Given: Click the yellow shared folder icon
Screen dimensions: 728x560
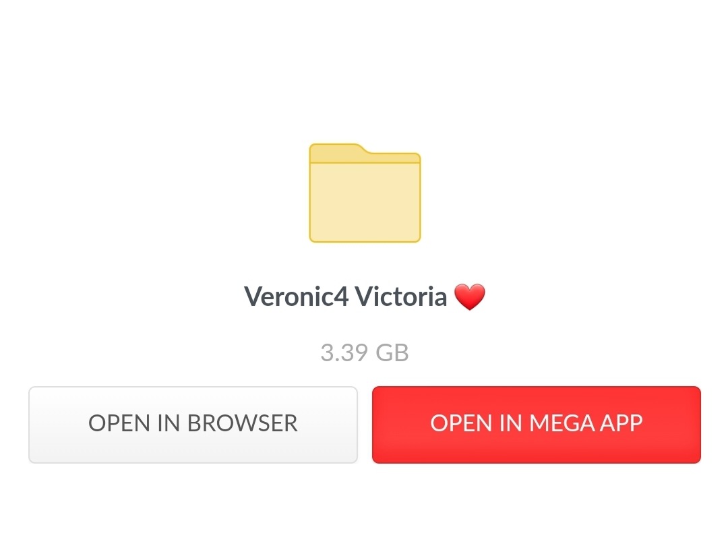Looking at the screenshot, I should (365, 193).
